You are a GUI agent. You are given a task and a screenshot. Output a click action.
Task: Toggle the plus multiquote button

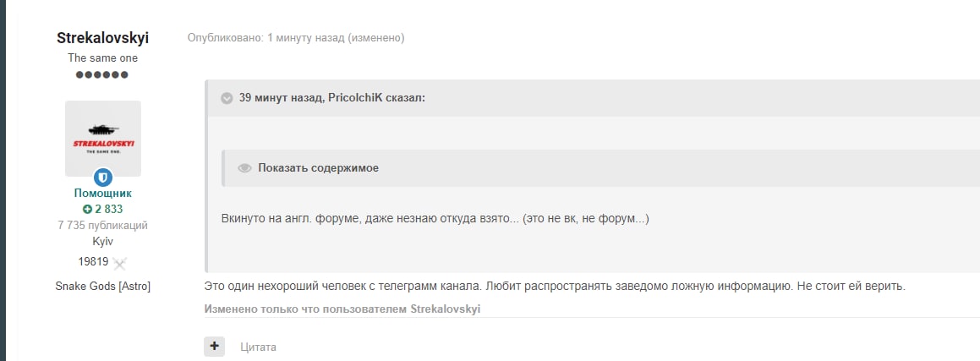pyautogui.click(x=214, y=346)
